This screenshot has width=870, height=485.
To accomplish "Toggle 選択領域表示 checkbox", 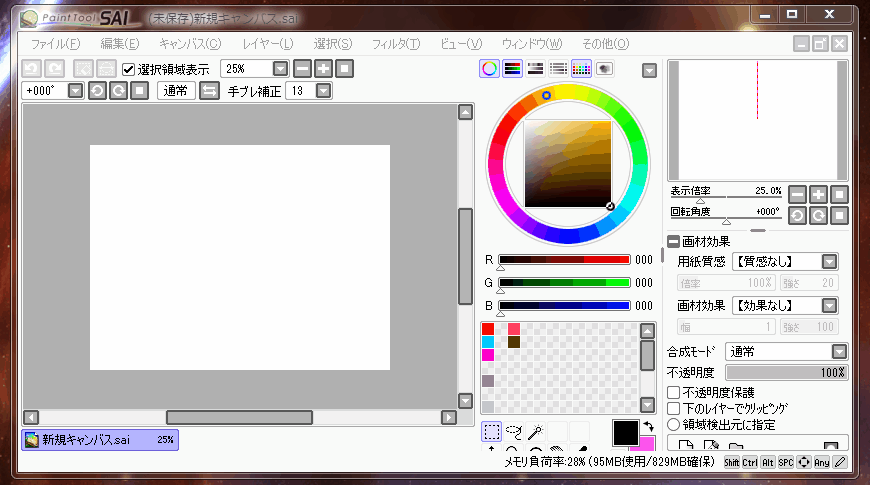I will pyautogui.click(x=128, y=69).
